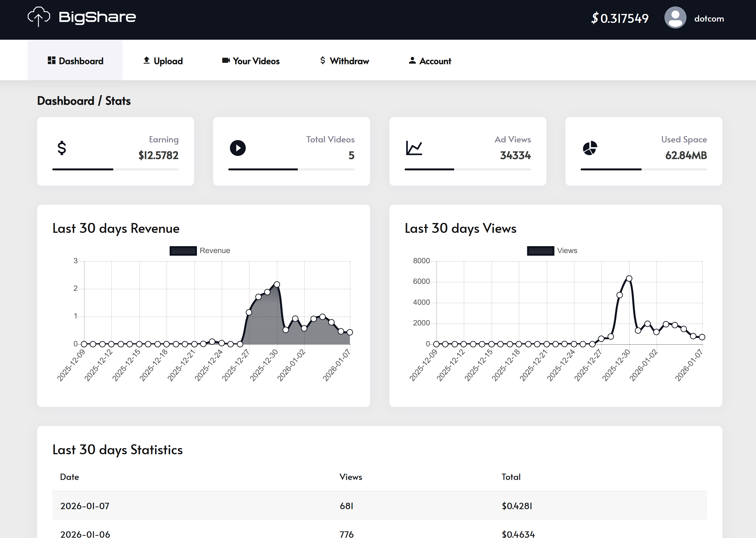The height and width of the screenshot is (538, 756).
Task: Click the Total Videos card progress bar
Action: (x=291, y=169)
